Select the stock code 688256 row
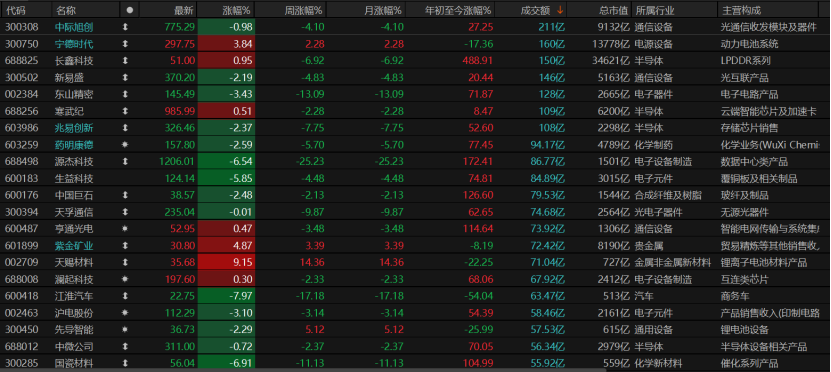The width and height of the screenshot is (831, 372). (416, 111)
